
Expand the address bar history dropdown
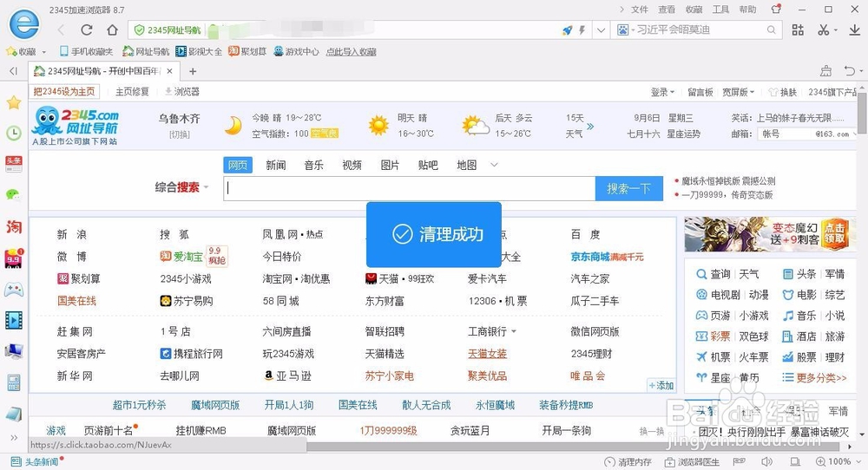tap(601, 30)
